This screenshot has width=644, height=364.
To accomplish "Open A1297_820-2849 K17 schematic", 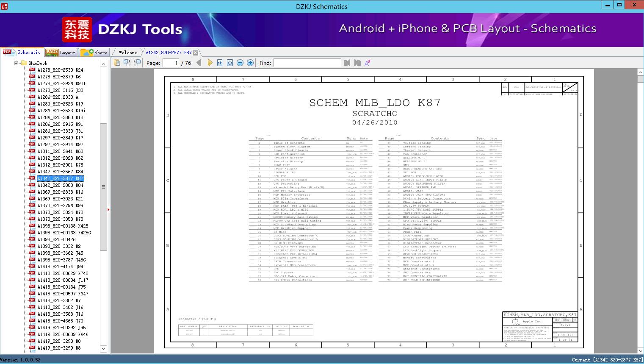I will click(x=60, y=138).
